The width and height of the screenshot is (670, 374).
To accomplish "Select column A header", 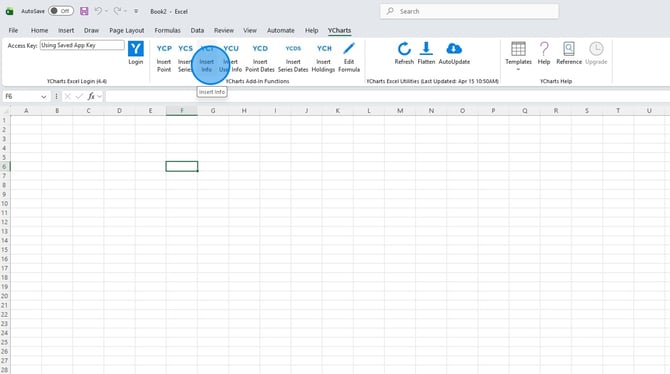I will pos(26,111).
